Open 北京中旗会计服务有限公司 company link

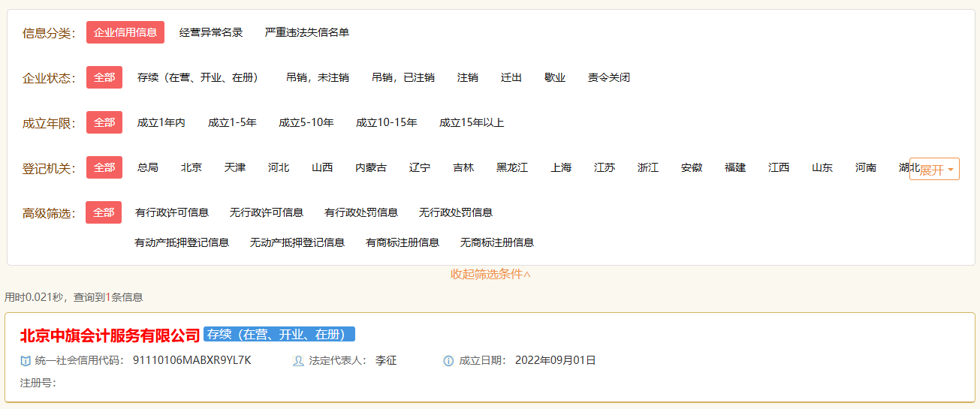tap(110, 335)
